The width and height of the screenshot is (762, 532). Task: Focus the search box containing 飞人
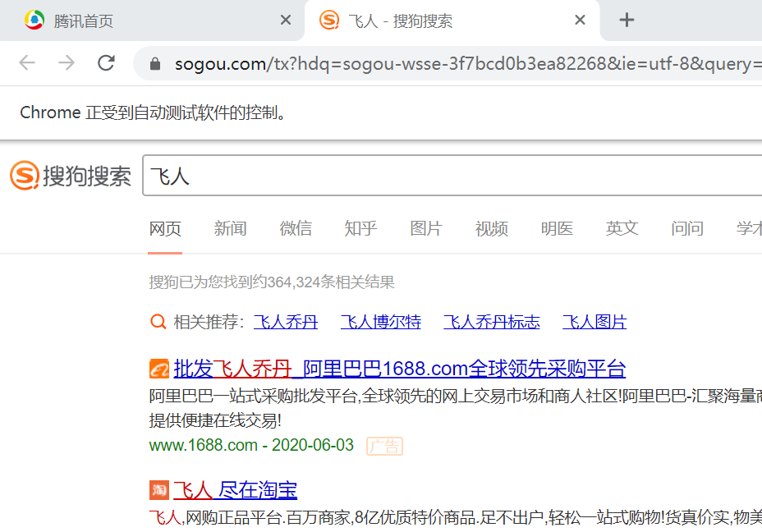[x=452, y=176]
